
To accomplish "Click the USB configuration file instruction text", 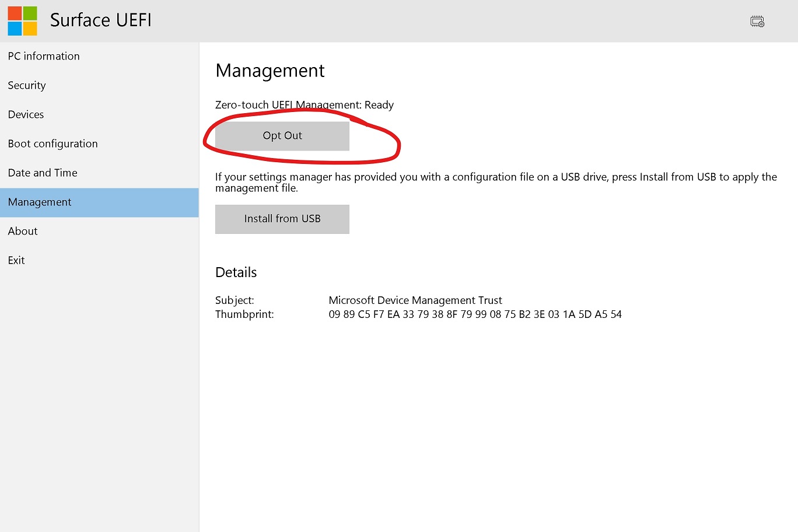I will point(496,183).
